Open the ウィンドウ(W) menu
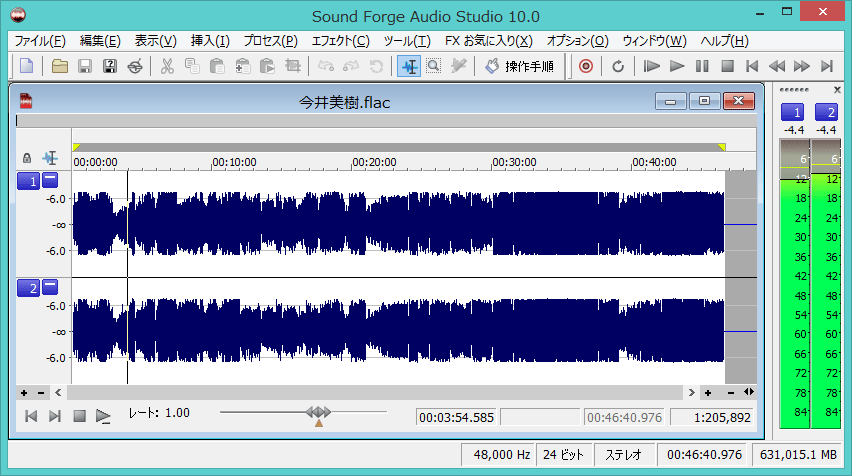852x476 pixels. coord(654,41)
